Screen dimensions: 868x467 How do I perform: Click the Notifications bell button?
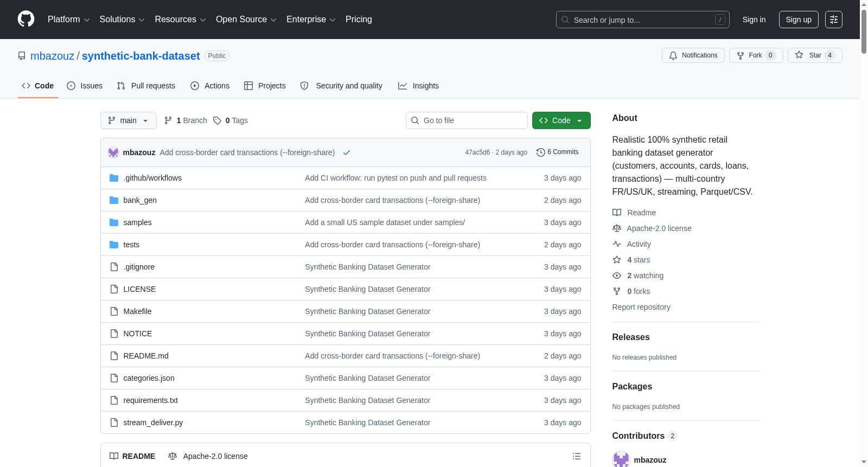pyautogui.click(x=693, y=55)
